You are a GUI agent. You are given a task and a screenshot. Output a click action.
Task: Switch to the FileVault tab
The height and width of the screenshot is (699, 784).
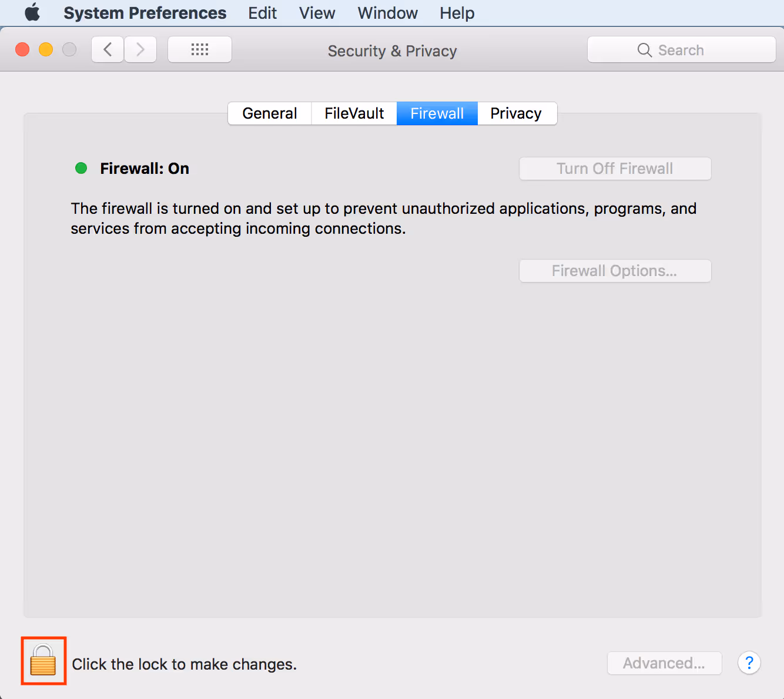(354, 113)
